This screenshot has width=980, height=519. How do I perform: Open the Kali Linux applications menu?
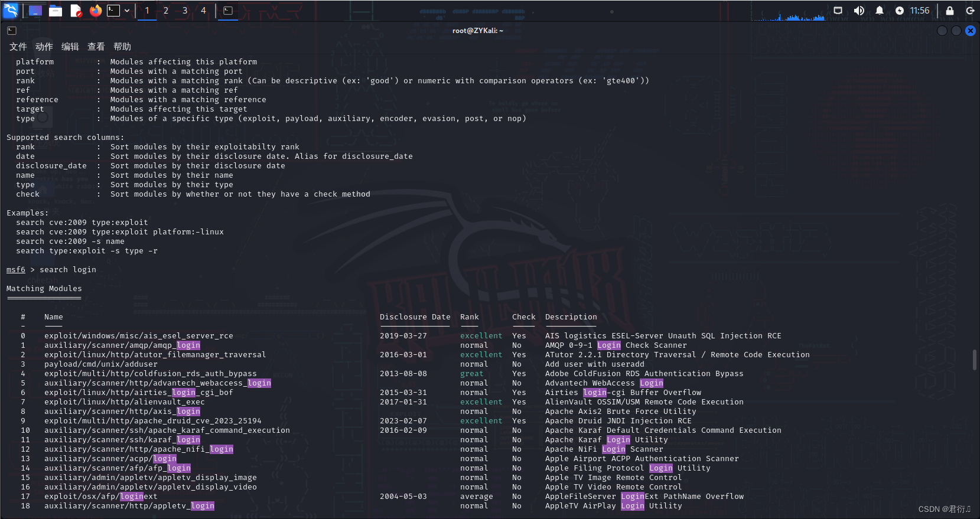pos(11,10)
